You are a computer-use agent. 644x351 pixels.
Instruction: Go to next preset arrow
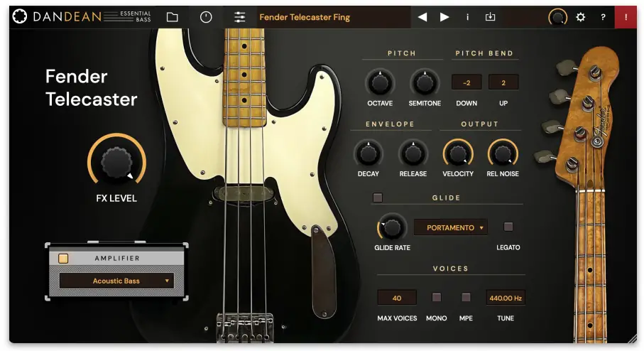coord(444,17)
